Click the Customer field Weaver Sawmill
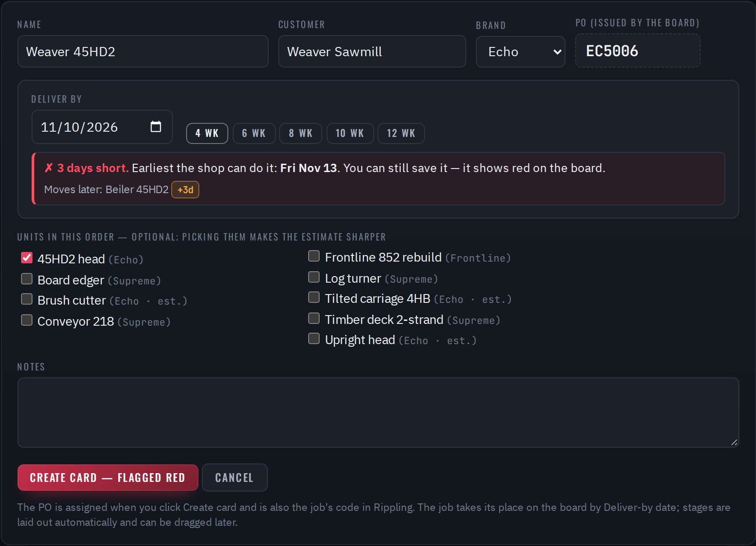Image resolution: width=756 pixels, height=546 pixels. tap(372, 51)
